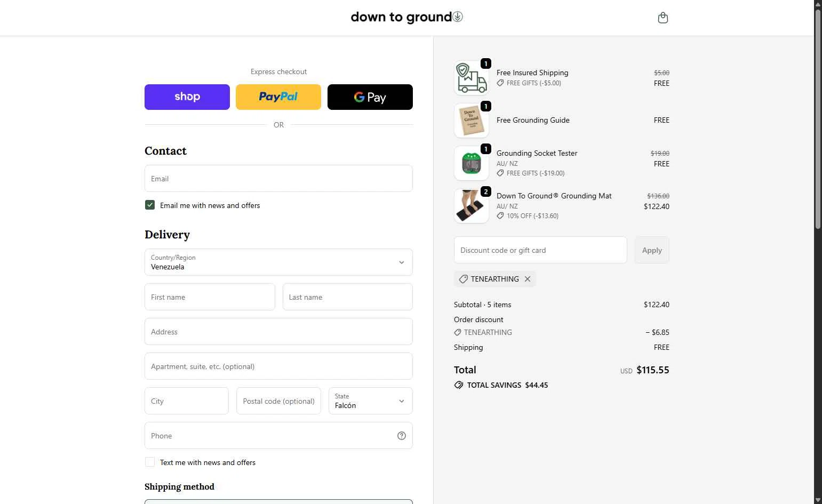Remove the TENEARTHING discount code
822x504 pixels.
coord(528,279)
